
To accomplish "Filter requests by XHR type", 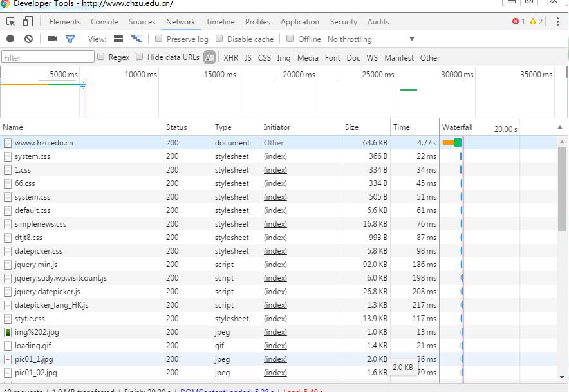I will (x=230, y=57).
